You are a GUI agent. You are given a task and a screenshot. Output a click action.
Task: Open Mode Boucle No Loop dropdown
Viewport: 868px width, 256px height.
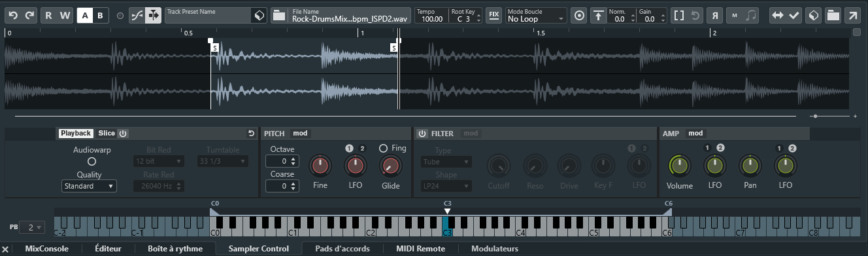click(536, 15)
